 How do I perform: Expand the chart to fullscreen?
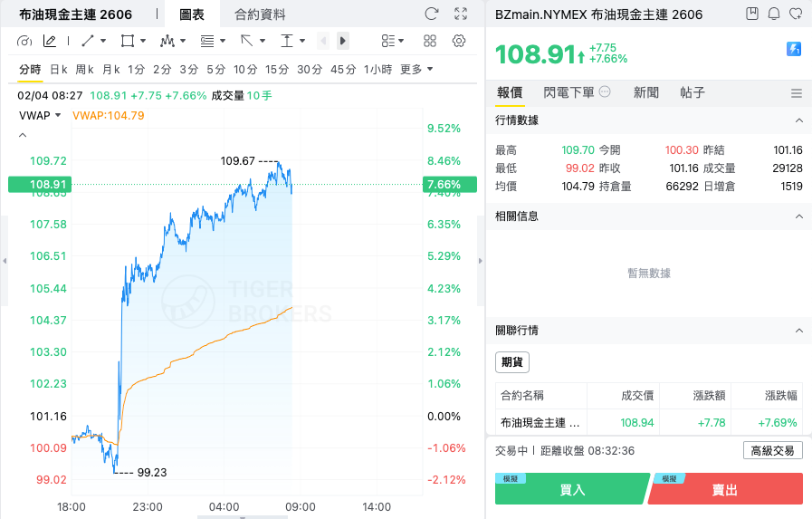pyautogui.click(x=461, y=14)
